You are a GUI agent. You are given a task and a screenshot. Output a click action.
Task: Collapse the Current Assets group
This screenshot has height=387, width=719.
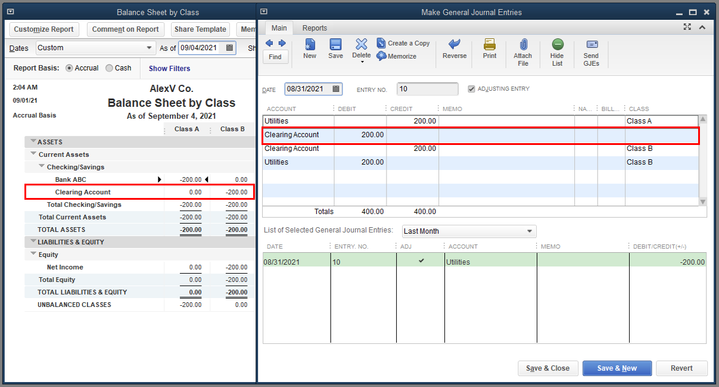click(33, 154)
